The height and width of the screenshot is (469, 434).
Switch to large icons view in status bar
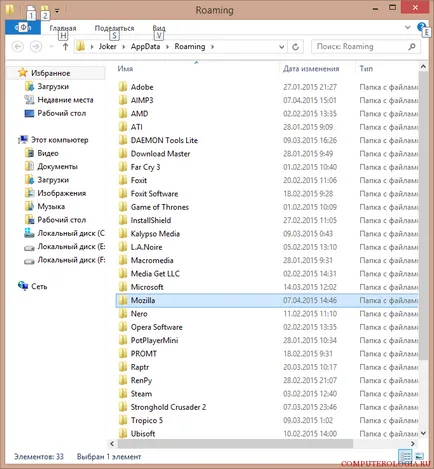coord(419,456)
